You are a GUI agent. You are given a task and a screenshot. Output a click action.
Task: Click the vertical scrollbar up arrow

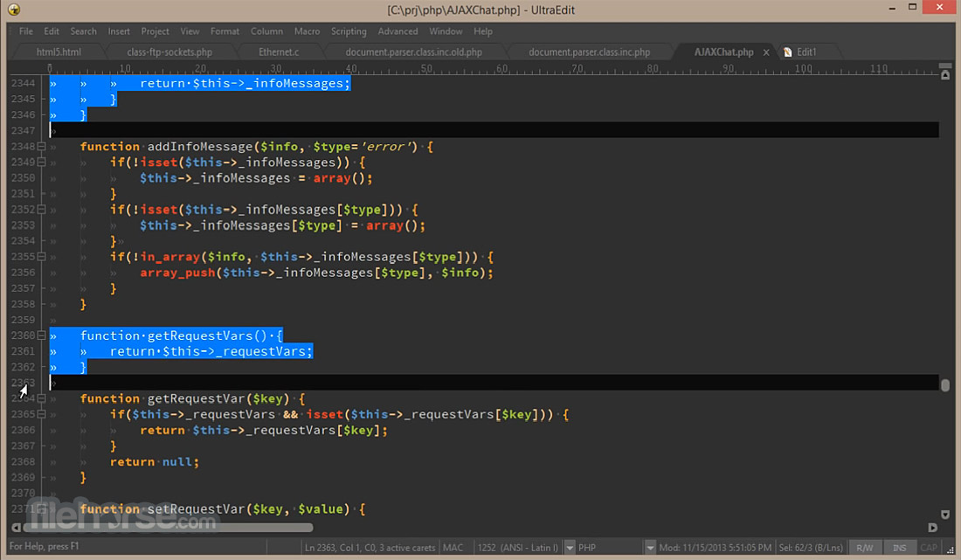[945, 75]
